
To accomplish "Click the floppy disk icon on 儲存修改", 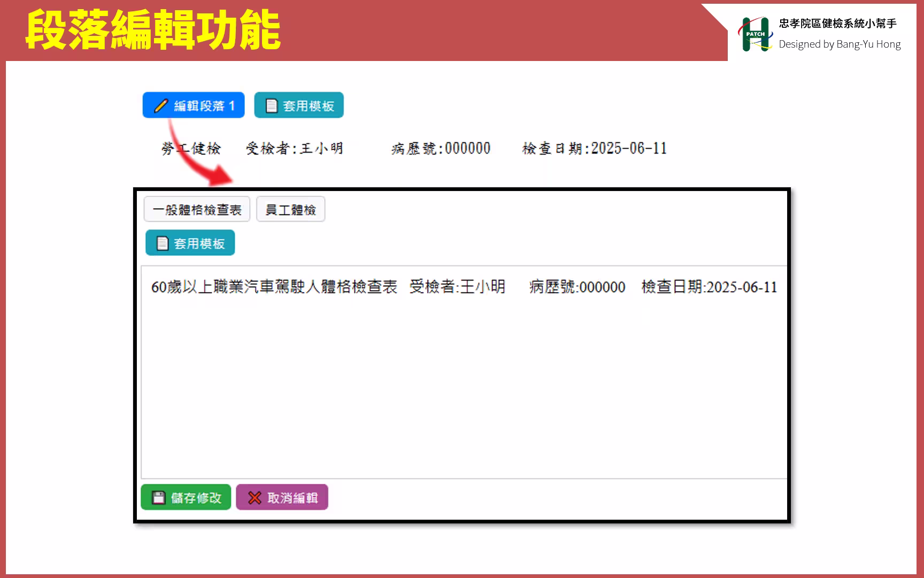I will pyautogui.click(x=159, y=498).
